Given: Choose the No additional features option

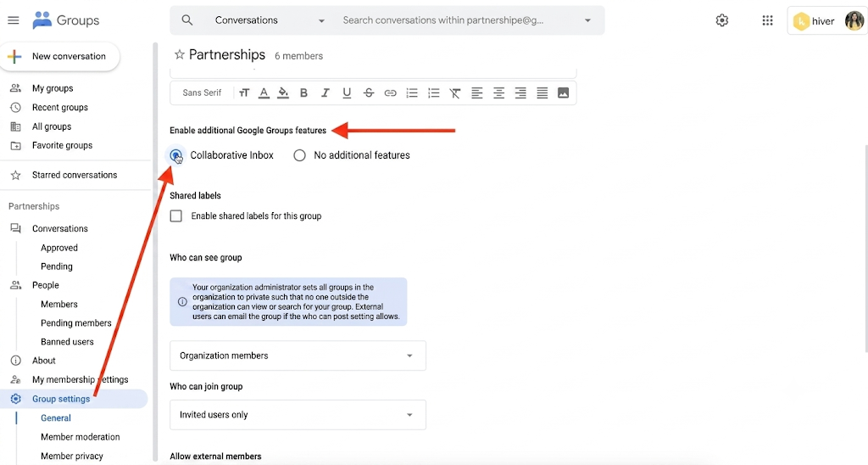Looking at the screenshot, I should coord(299,155).
